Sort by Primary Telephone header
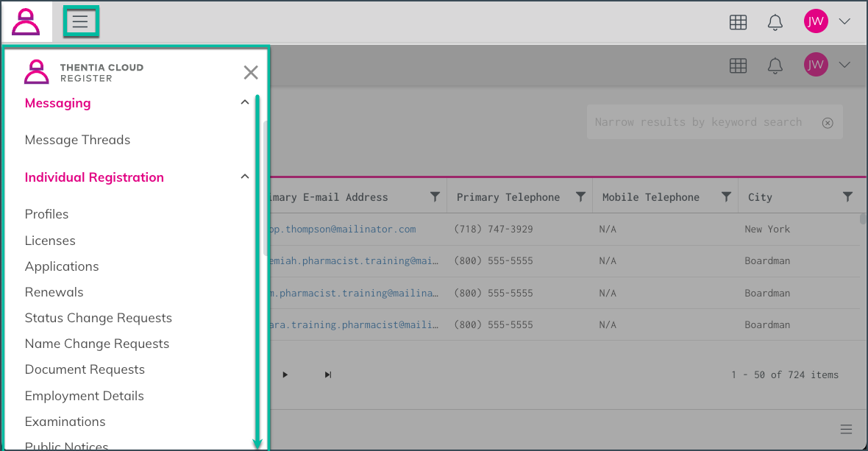Image resolution: width=868 pixels, height=451 pixels. [508, 198]
